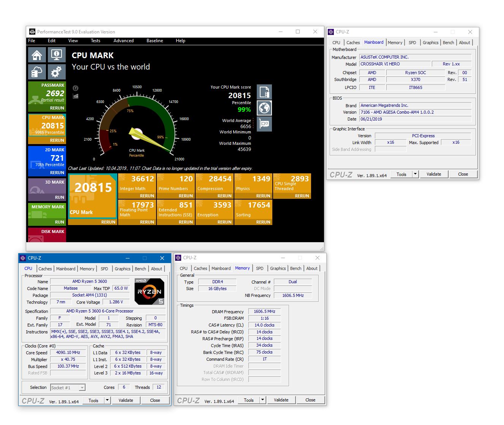
Task: Switch to SPD tab in Mainboard CPU-Z window
Action: click(x=412, y=43)
